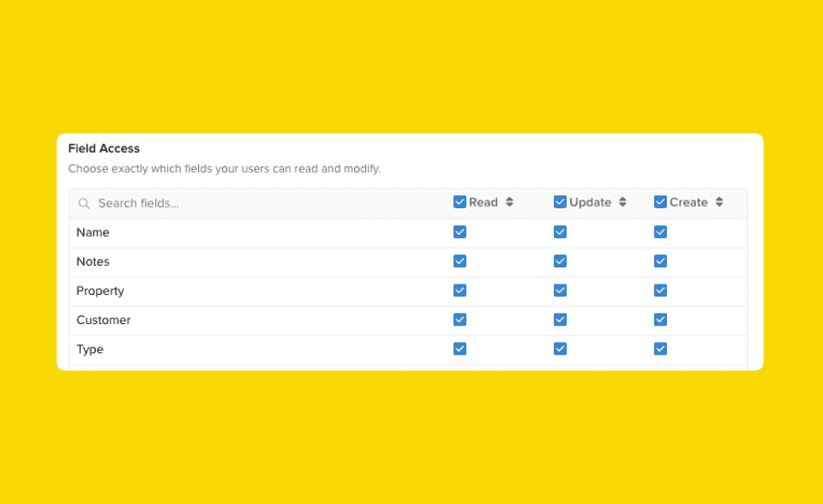Screen dimensions: 823x504
Task: Select the Customer row label
Action: tap(103, 319)
